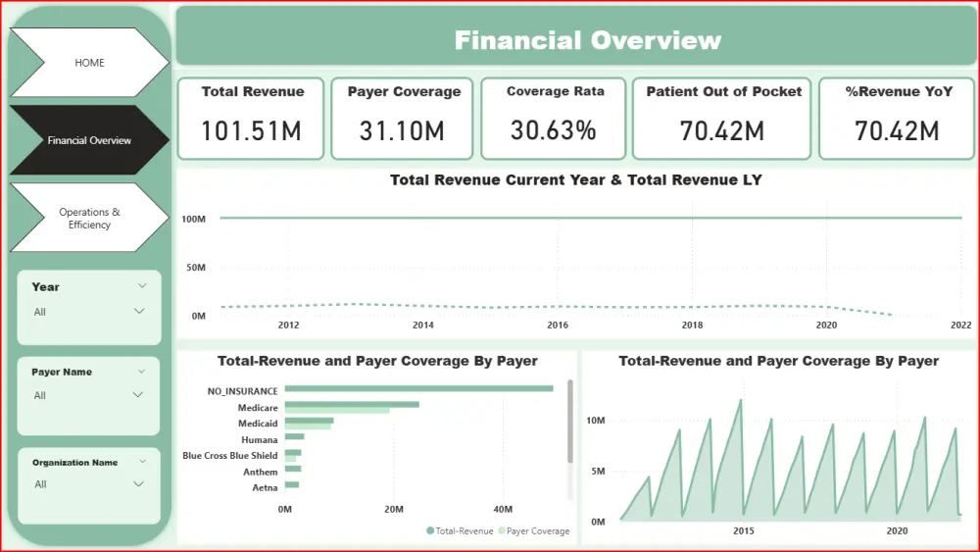The height and width of the screenshot is (552, 980).
Task: Open the Operations & Efficiency page
Action: click(89, 218)
